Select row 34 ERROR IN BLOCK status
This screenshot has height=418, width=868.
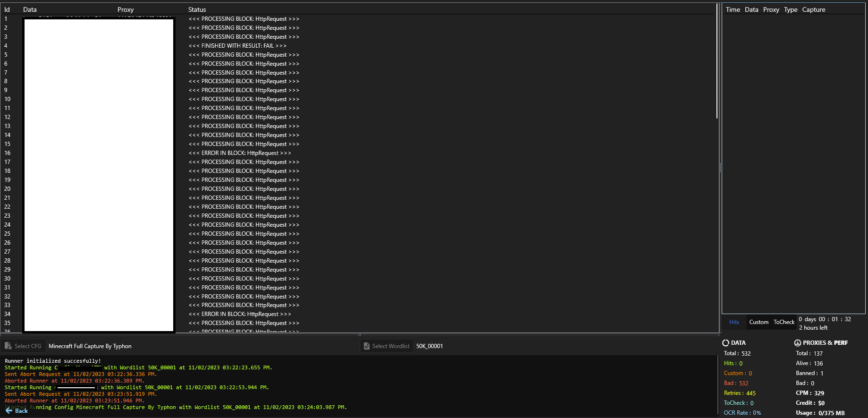(240, 314)
